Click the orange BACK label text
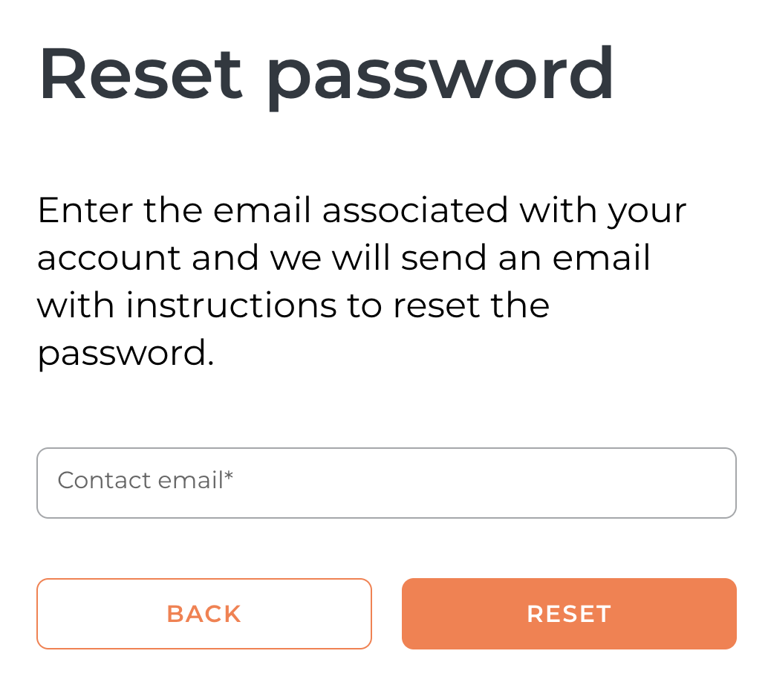The image size is (768, 700). tap(204, 614)
